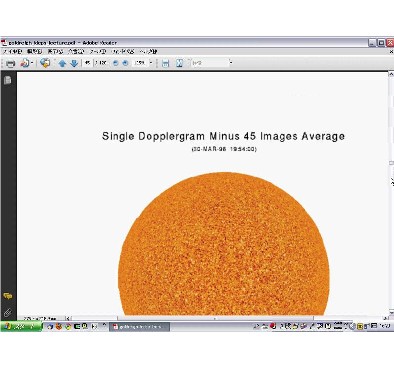Print the document using the printer icon
This screenshot has width=394, height=368.
coord(11,63)
